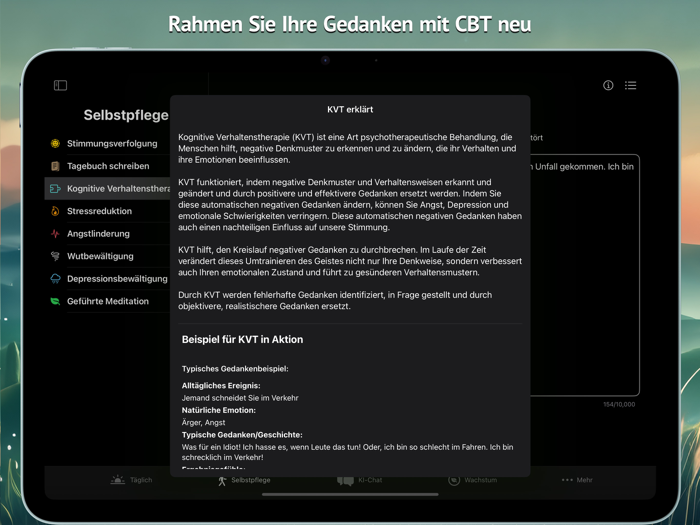The height and width of the screenshot is (525, 700).
Task: Click the Täglich sunrise tab icon
Action: coord(118,480)
